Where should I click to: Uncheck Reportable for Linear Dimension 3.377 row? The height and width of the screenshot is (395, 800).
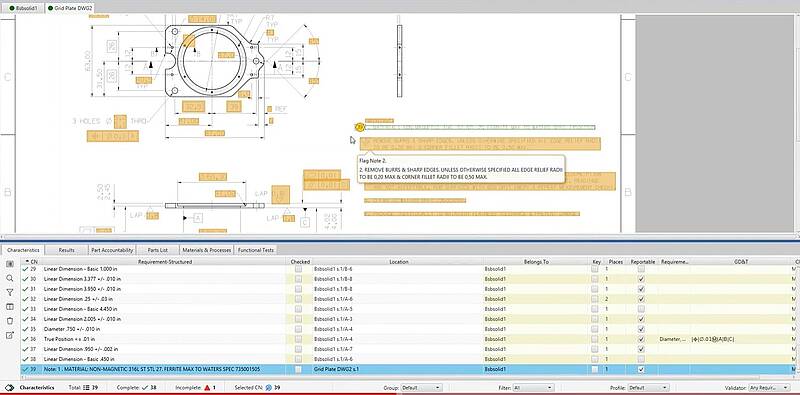pyautogui.click(x=641, y=279)
